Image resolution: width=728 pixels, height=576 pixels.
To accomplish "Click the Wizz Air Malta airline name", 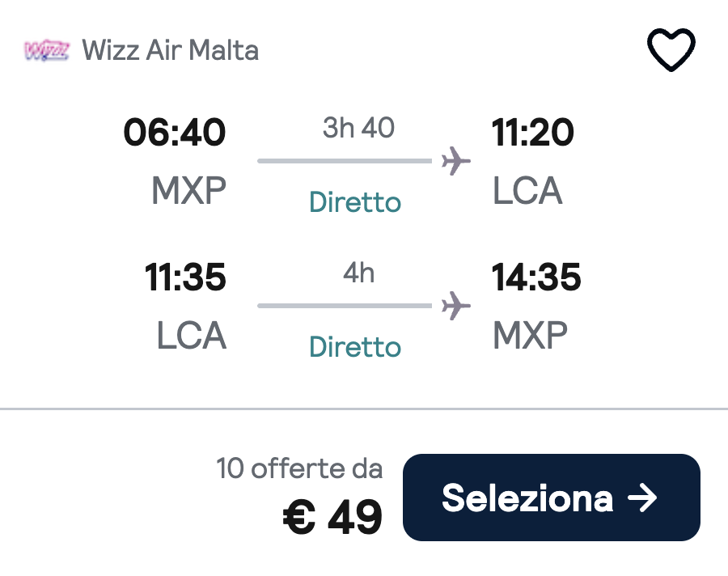I will tap(171, 50).
